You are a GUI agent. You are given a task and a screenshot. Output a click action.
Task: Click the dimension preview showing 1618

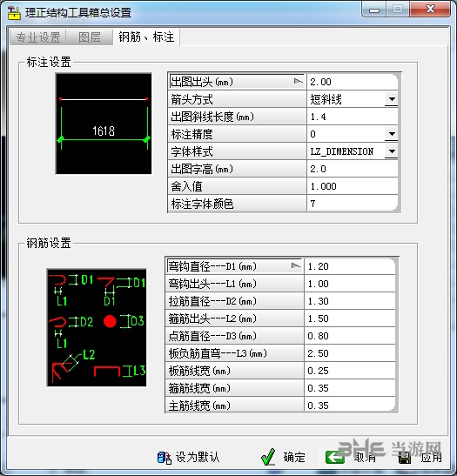(x=104, y=124)
